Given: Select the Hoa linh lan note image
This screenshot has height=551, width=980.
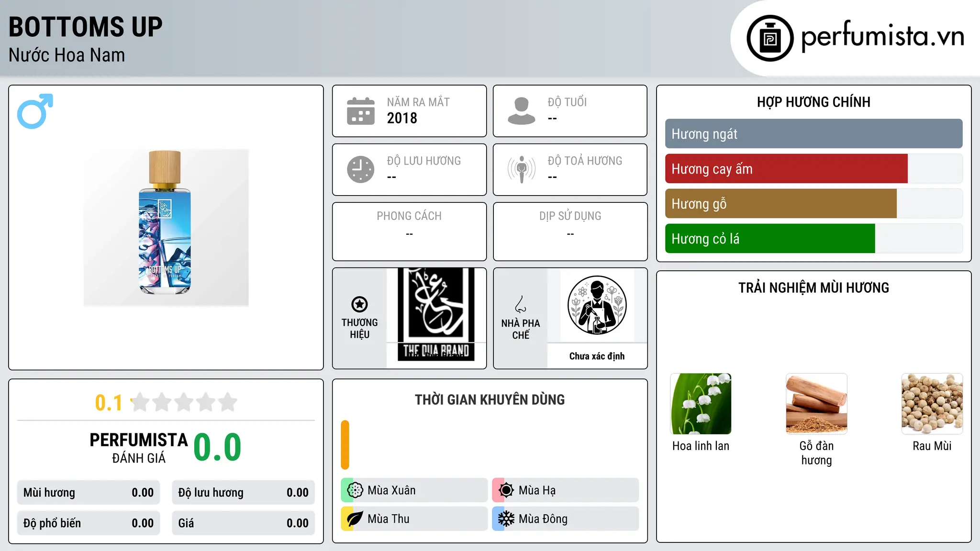Looking at the screenshot, I should coord(701,404).
